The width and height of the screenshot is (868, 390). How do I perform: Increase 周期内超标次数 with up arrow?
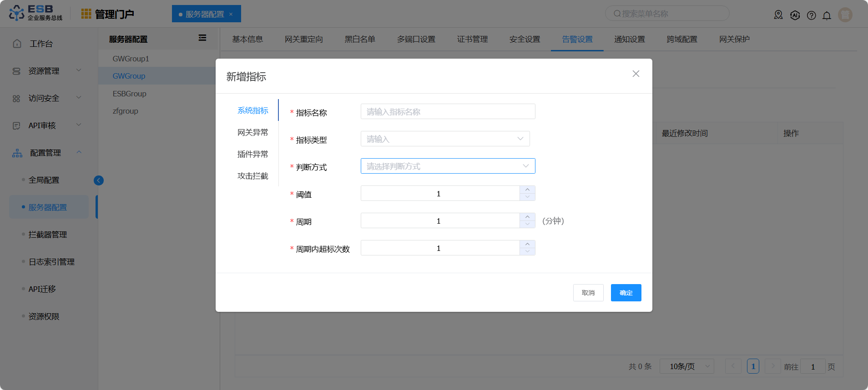pos(527,245)
